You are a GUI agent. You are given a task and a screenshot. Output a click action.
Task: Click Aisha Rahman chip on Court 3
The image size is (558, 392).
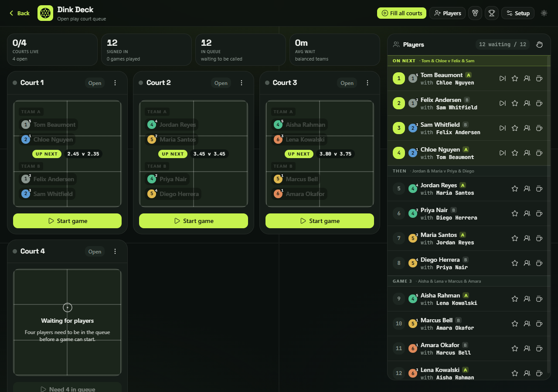[x=299, y=125]
